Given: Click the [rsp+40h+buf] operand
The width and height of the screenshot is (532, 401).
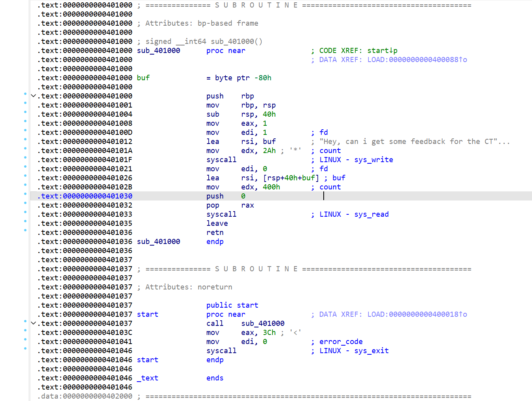Looking at the screenshot, I should tap(291, 178).
